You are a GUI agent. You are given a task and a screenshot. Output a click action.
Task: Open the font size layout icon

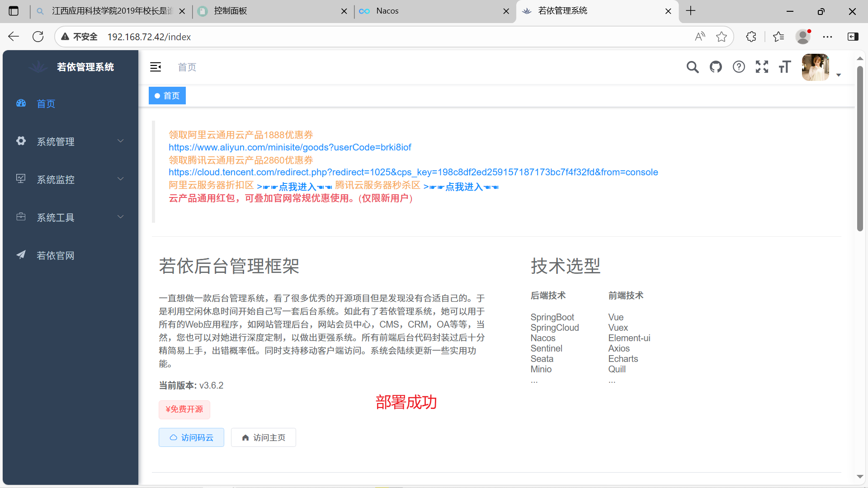785,67
